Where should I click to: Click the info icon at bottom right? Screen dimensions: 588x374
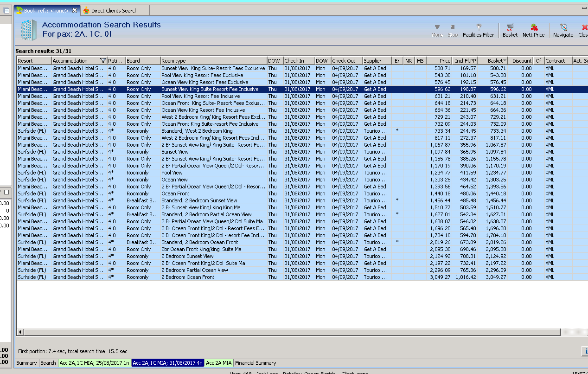pos(585,351)
